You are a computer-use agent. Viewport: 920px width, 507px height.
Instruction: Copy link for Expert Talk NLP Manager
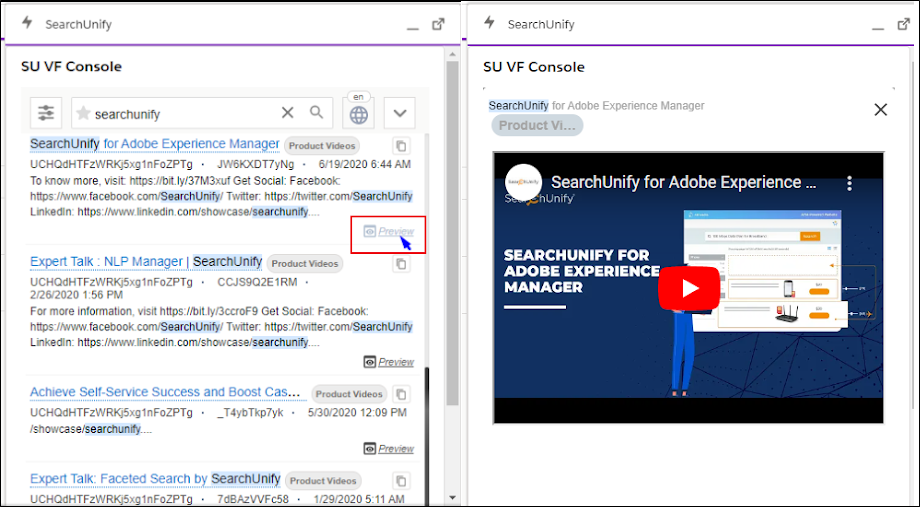pyautogui.click(x=401, y=264)
